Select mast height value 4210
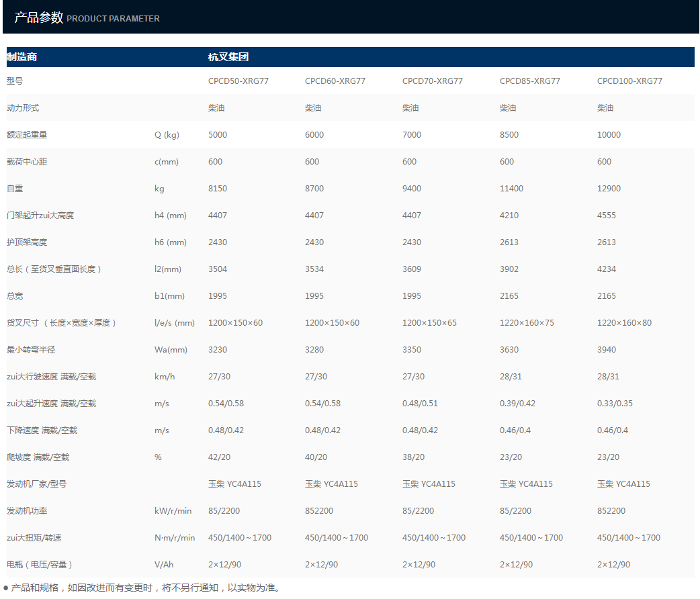Screen dimensions: 700x599 pos(509,216)
